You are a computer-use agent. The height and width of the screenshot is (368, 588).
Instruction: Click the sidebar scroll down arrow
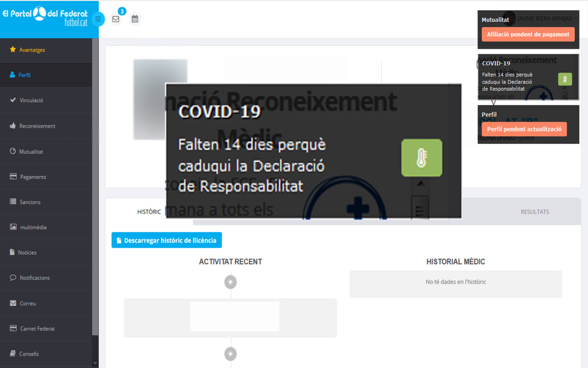[x=95, y=363]
